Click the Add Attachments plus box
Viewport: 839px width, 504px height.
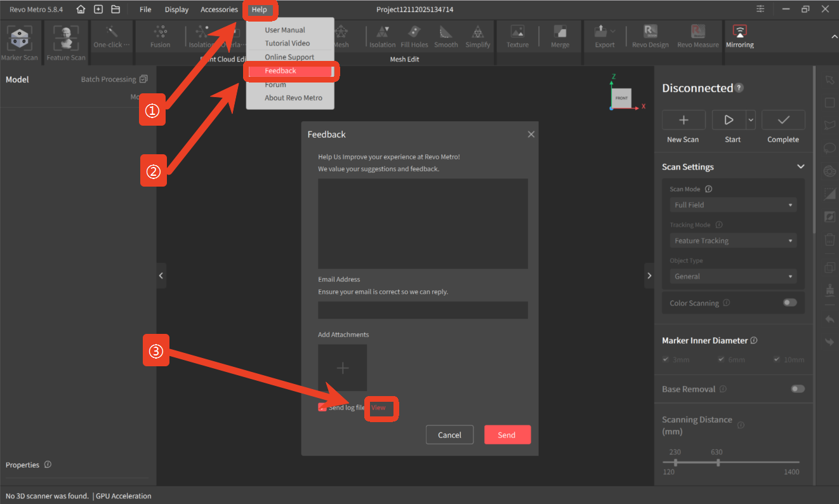pos(343,368)
